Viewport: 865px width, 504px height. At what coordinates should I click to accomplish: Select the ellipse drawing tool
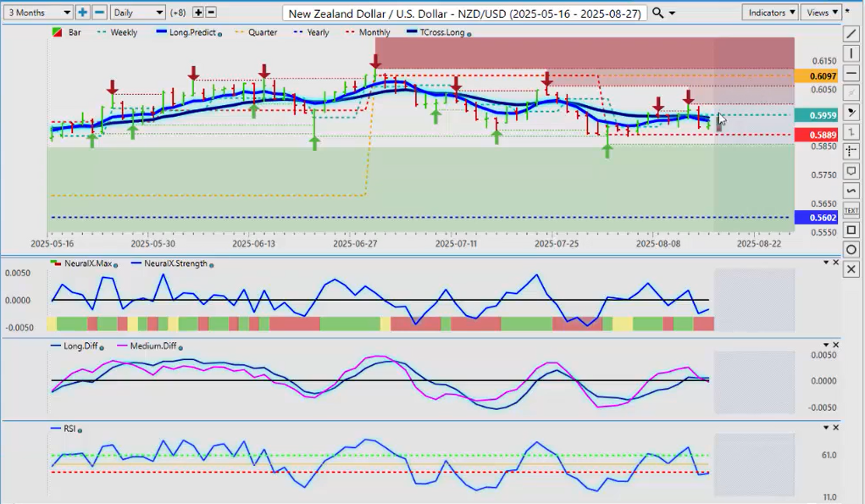coord(851,249)
